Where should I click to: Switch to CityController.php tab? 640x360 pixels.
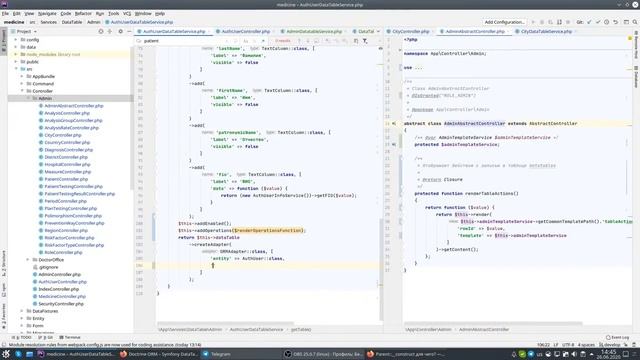pyautogui.click(x=410, y=31)
